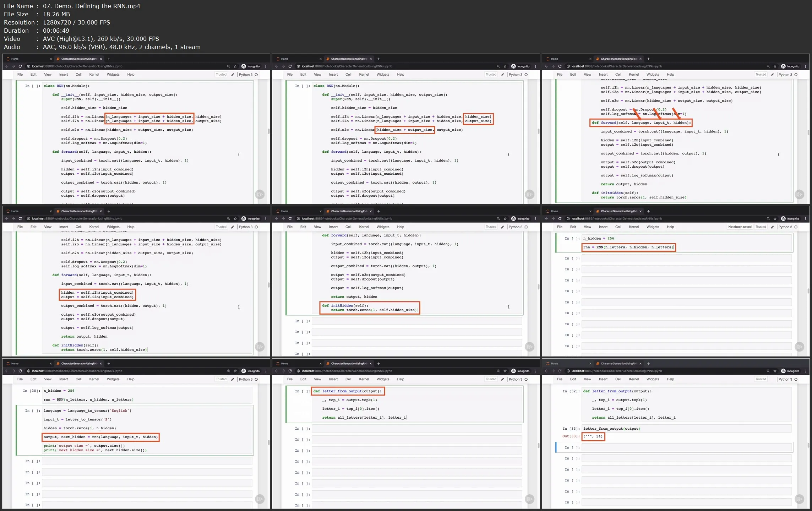Reload the notebook page in the middle-right frame
812x511 pixels.
[x=560, y=219]
